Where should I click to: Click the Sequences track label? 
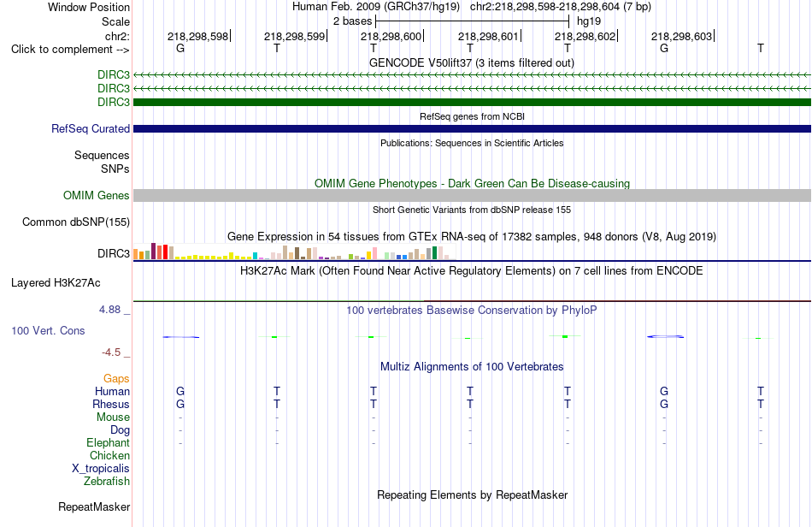tap(102, 156)
